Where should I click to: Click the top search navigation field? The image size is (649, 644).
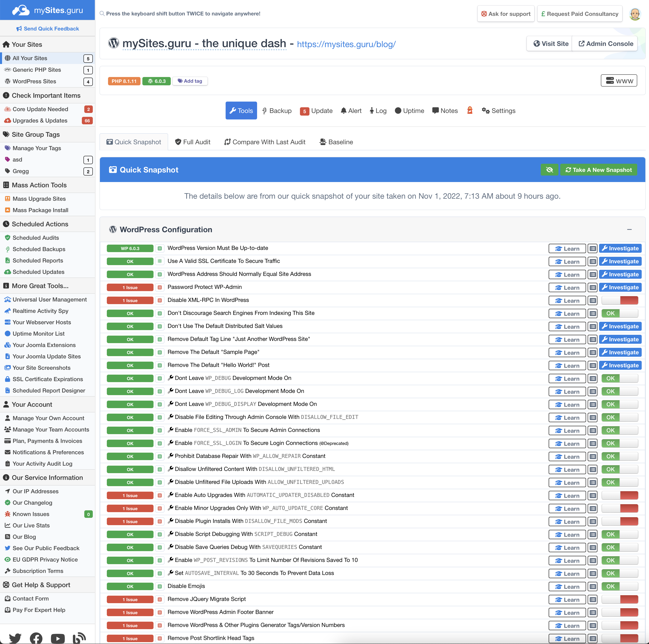[183, 14]
